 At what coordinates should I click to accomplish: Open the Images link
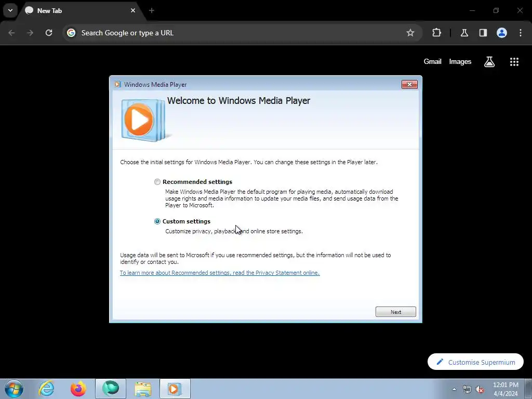[x=460, y=62]
